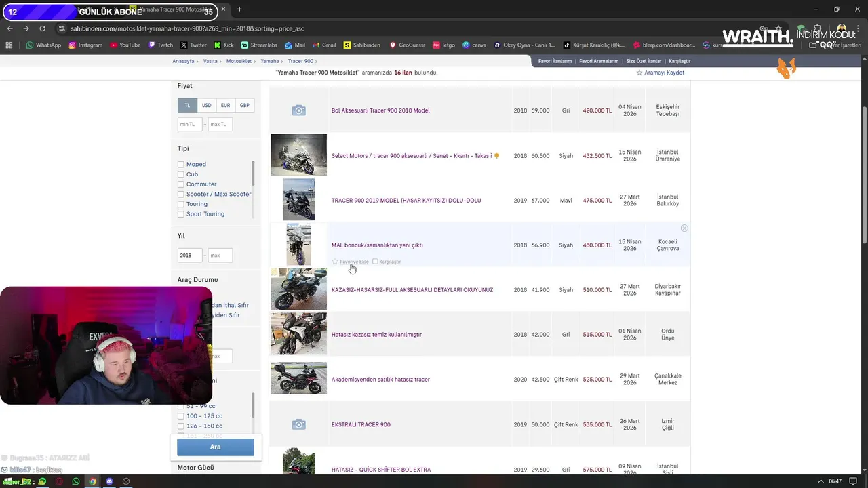
Task: Open the Size Özel İlanlar menu item
Action: 644,61
